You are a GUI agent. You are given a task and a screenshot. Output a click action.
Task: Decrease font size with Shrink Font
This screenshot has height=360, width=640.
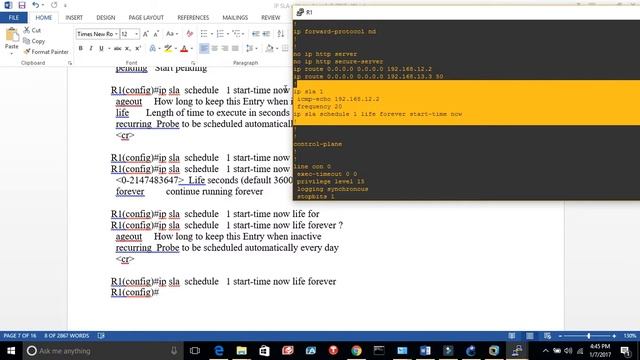click(156, 34)
